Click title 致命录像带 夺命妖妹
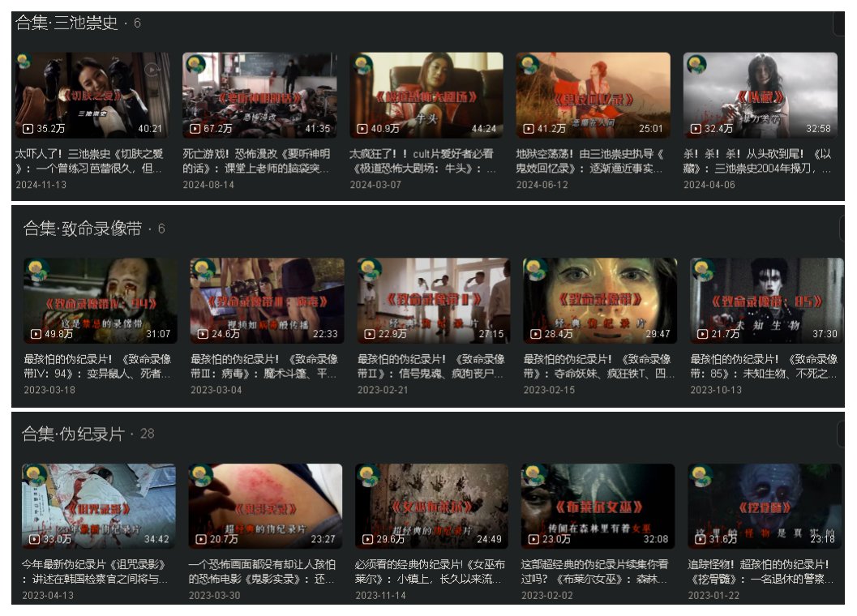The image size is (857, 616). (598, 366)
